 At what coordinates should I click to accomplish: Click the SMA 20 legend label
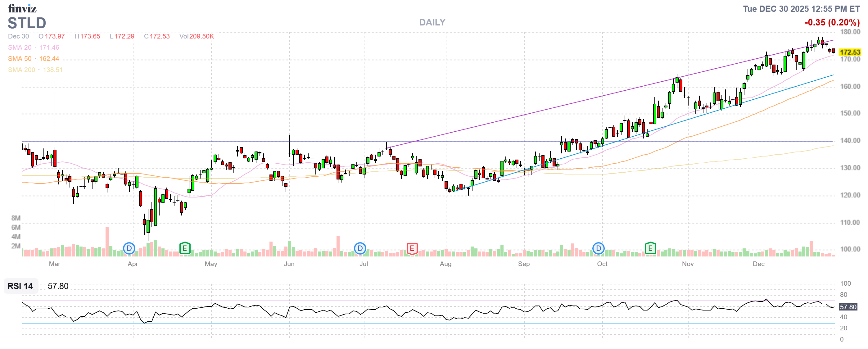point(20,48)
